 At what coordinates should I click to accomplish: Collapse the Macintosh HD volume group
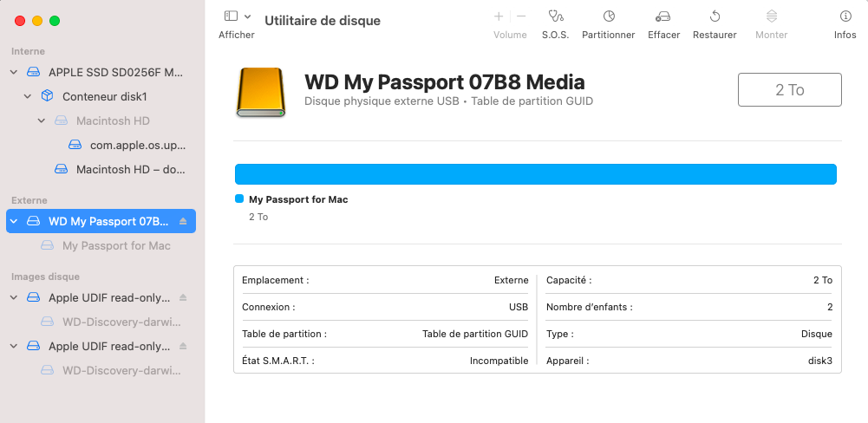tap(42, 121)
